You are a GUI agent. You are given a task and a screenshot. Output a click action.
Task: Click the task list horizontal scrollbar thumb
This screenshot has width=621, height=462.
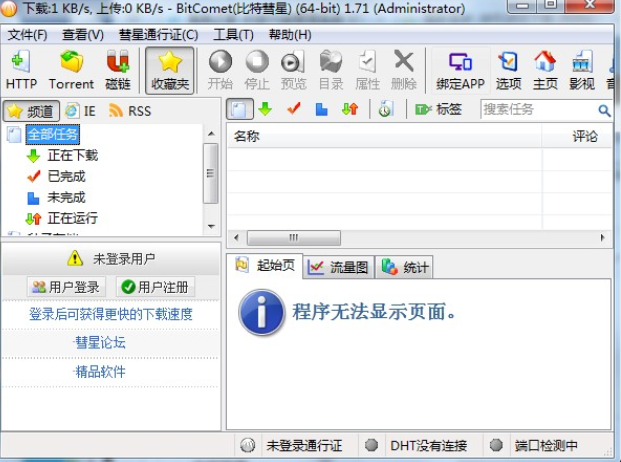(293, 238)
